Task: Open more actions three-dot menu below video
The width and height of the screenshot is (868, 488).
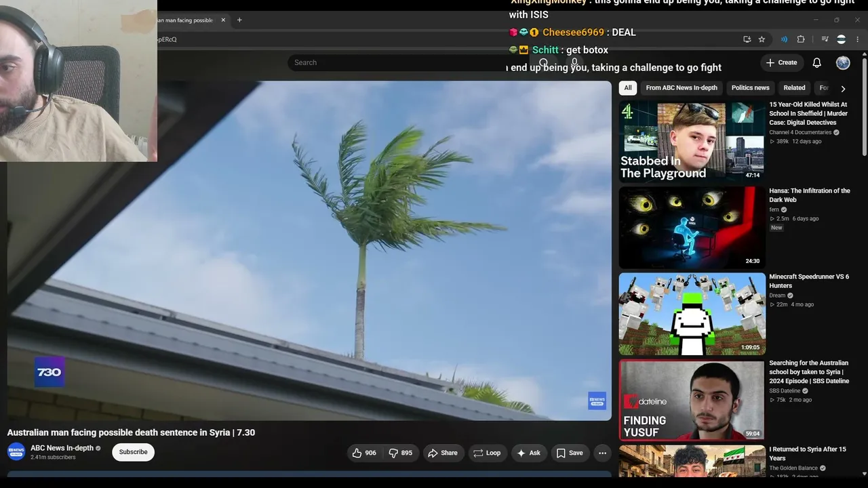Action: click(x=602, y=453)
